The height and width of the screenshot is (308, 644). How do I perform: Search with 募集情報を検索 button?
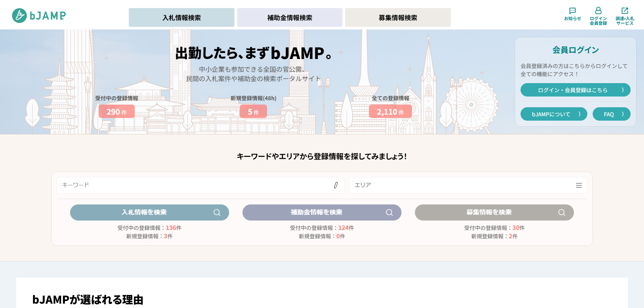pyautogui.click(x=494, y=212)
